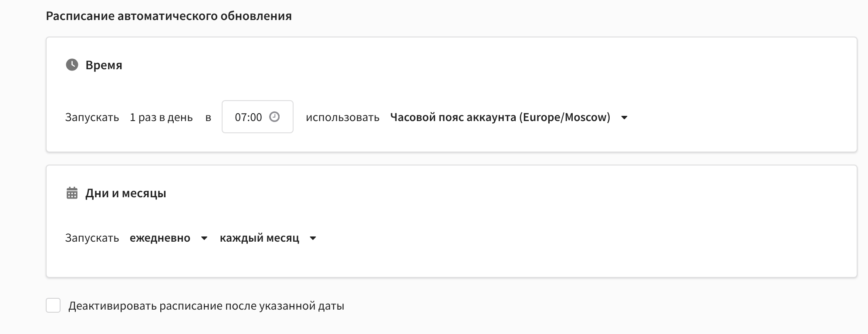
Task: Click the Запускать label in the Дни и месяцы section
Action: click(92, 238)
